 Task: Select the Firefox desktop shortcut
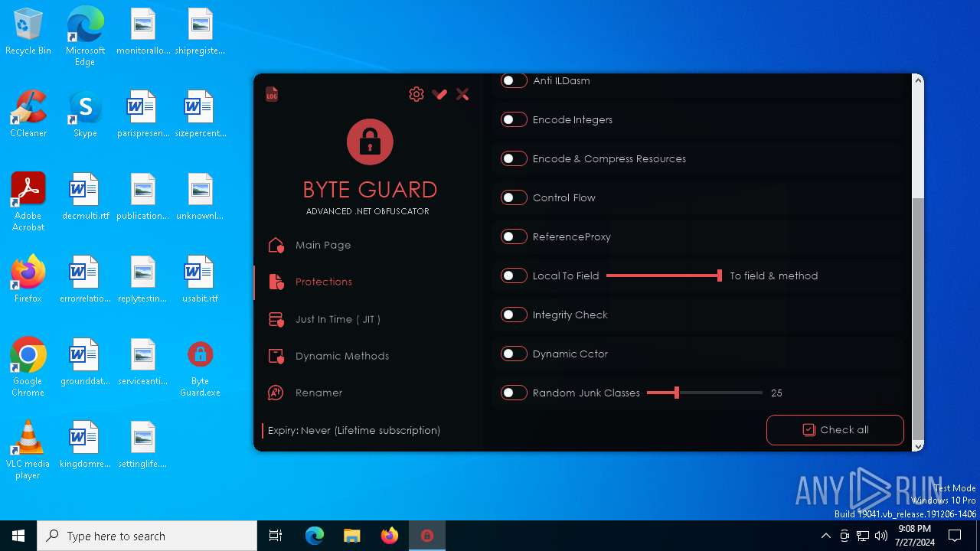28,279
